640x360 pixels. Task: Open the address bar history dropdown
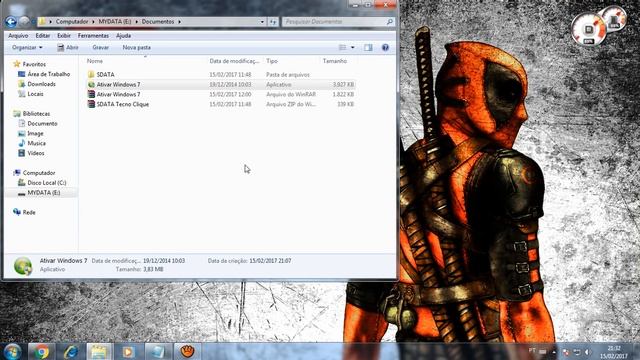(x=262, y=22)
